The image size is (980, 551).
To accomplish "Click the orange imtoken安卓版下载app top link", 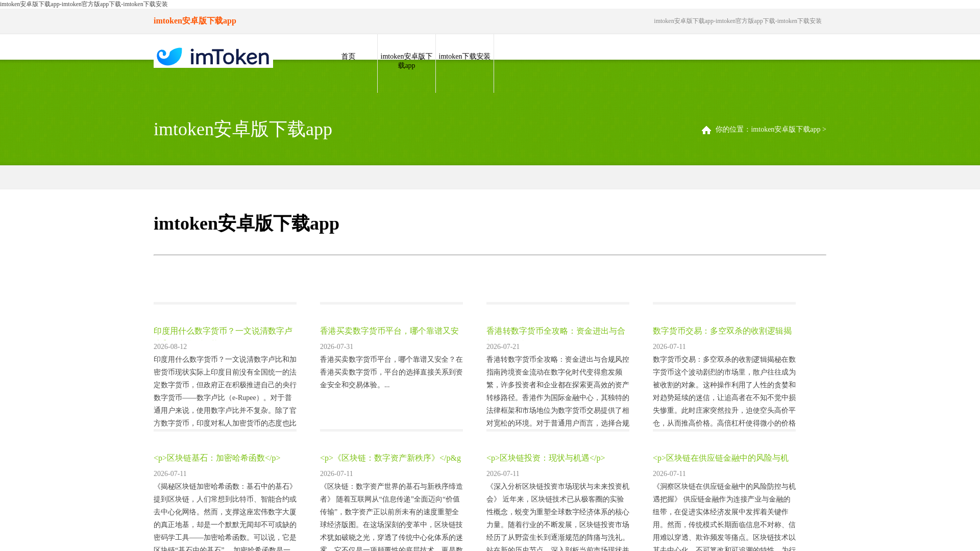I will tap(195, 21).
